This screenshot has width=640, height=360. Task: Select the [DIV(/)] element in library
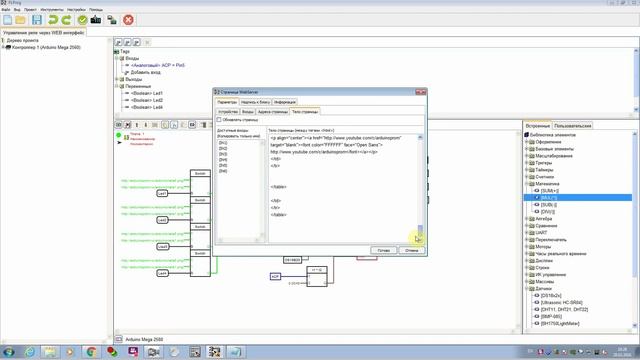tap(548, 211)
